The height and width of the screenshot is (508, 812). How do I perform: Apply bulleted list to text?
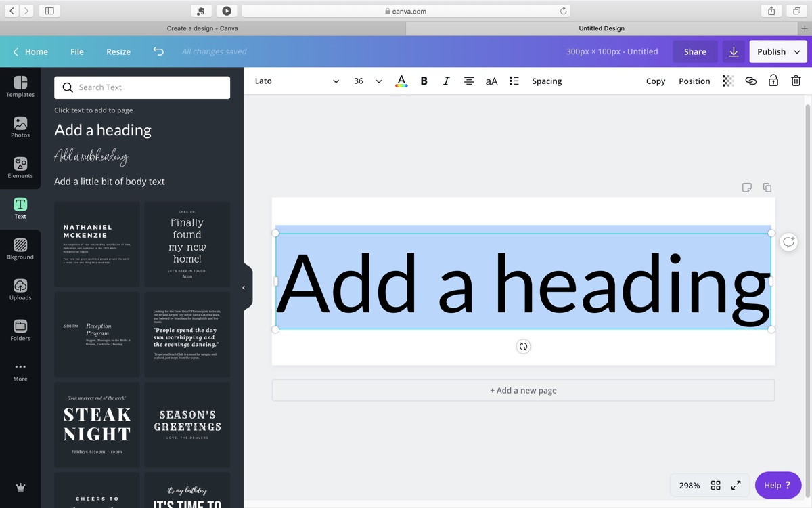pos(514,81)
